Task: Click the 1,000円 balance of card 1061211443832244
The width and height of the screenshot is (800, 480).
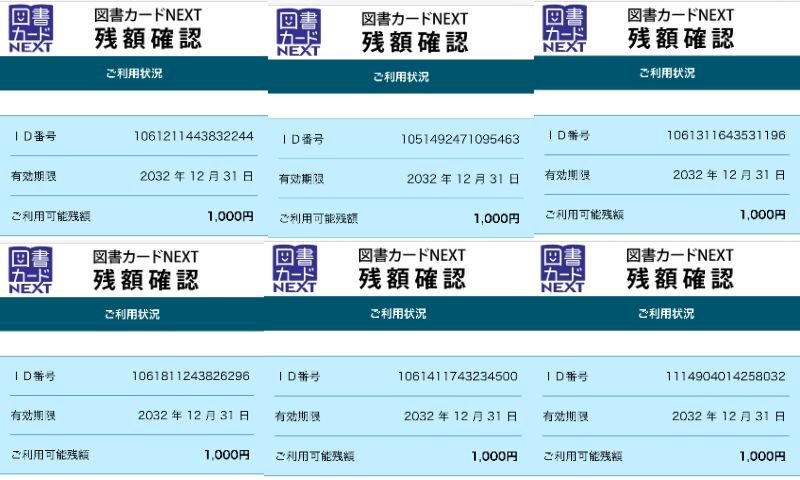Action: (x=230, y=216)
